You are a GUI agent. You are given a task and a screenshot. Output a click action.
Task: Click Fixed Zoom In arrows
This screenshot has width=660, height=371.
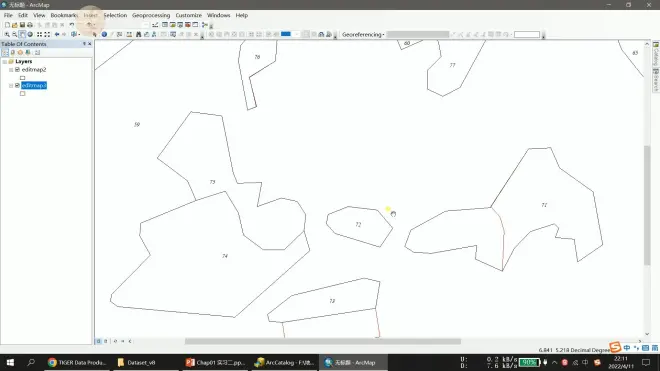(40, 35)
